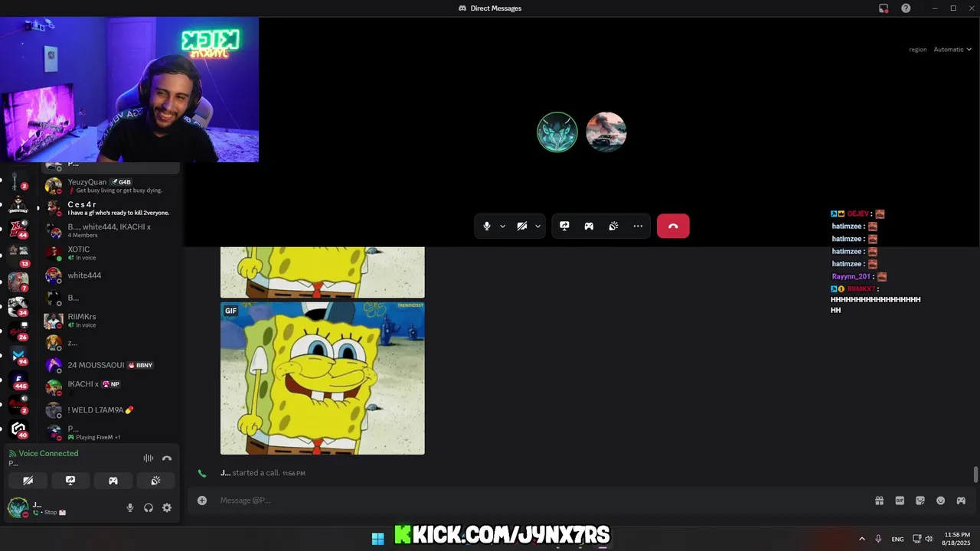This screenshot has width=980, height=551.
Task: Open the emoji picker
Action: coord(940,500)
